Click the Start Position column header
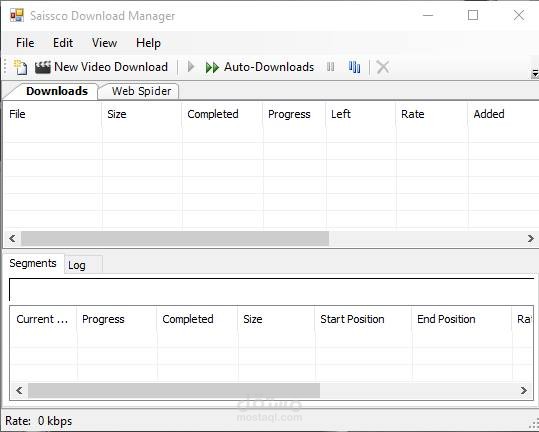The height and width of the screenshot is (432, 539). pos(363,319)
